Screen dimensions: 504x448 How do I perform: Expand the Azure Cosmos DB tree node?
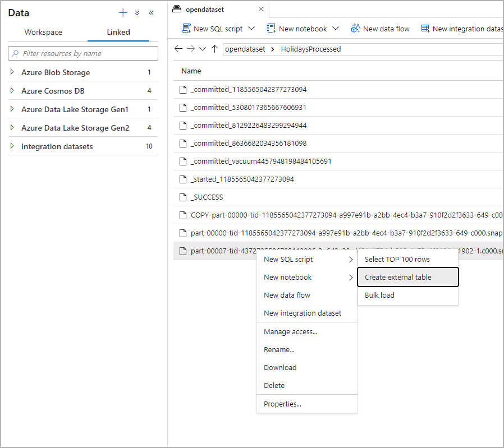pyautogui.click(x=12, y=91)
